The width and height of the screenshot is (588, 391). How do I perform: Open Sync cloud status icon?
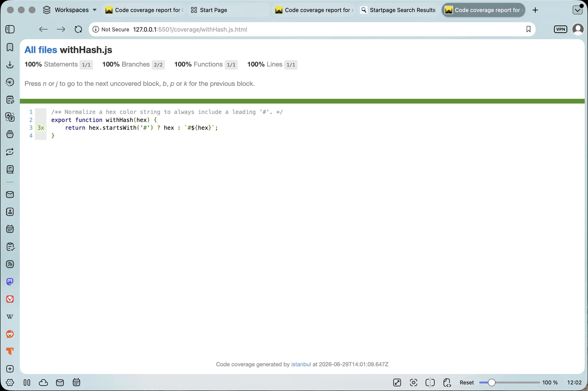coord(43,383)
